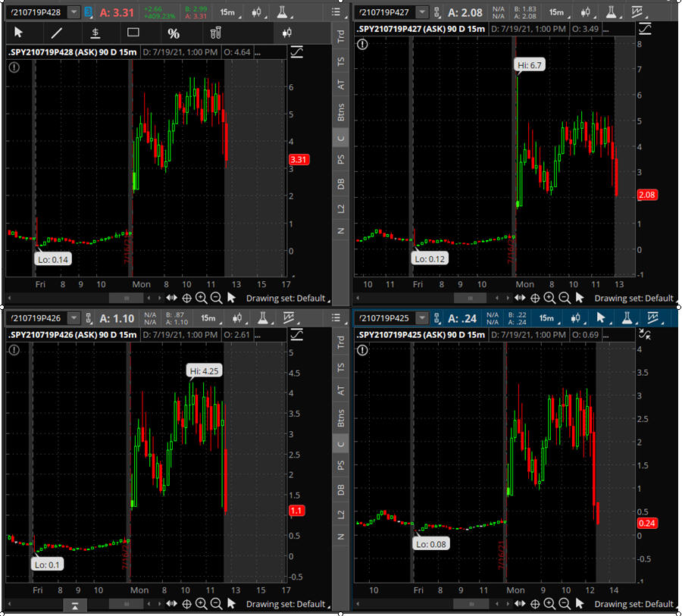This screenshot has width=682, height=616.
Task: Zoom in on the P427 chart
Action: [549, 298]
